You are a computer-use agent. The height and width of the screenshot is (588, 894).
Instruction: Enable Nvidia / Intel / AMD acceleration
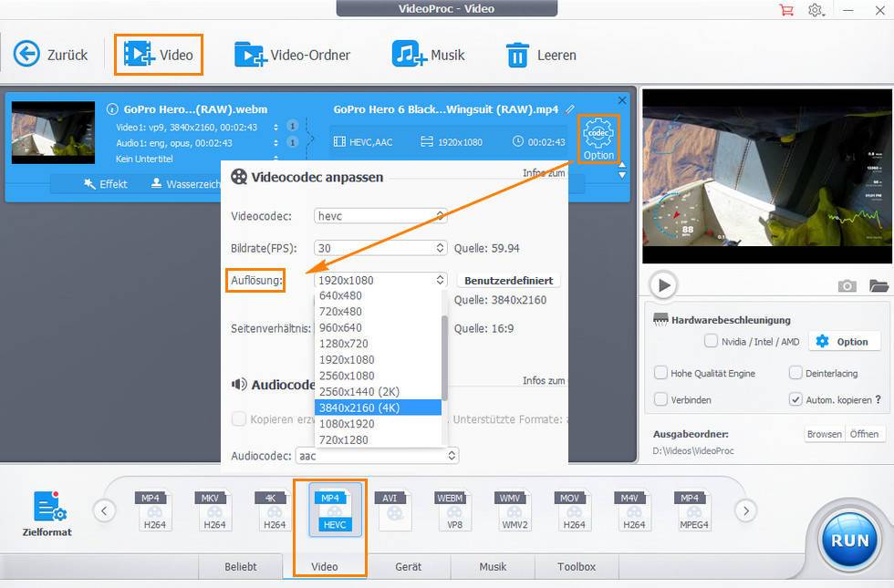pos(711,341)
